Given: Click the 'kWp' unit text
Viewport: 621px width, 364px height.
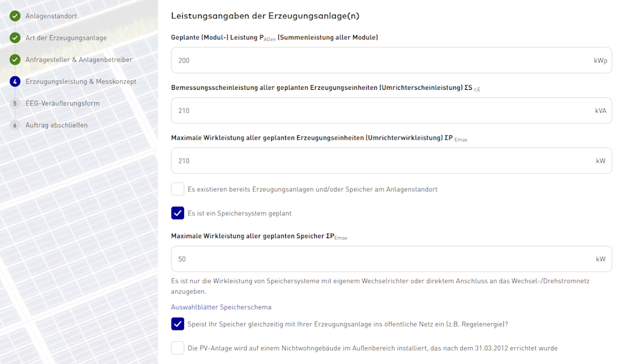Looking at the screenshot, I should click(x=600, y=61).
